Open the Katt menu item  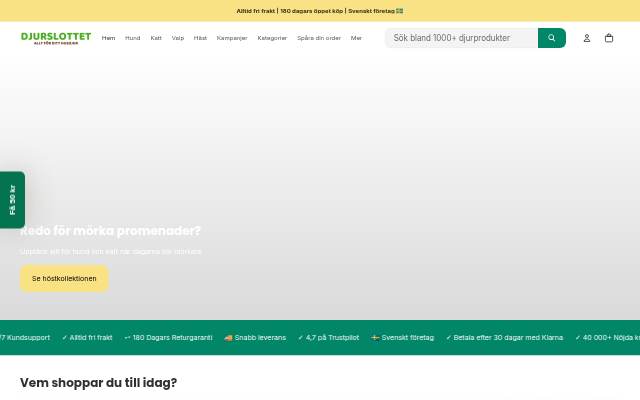click(x=156, y=38)
